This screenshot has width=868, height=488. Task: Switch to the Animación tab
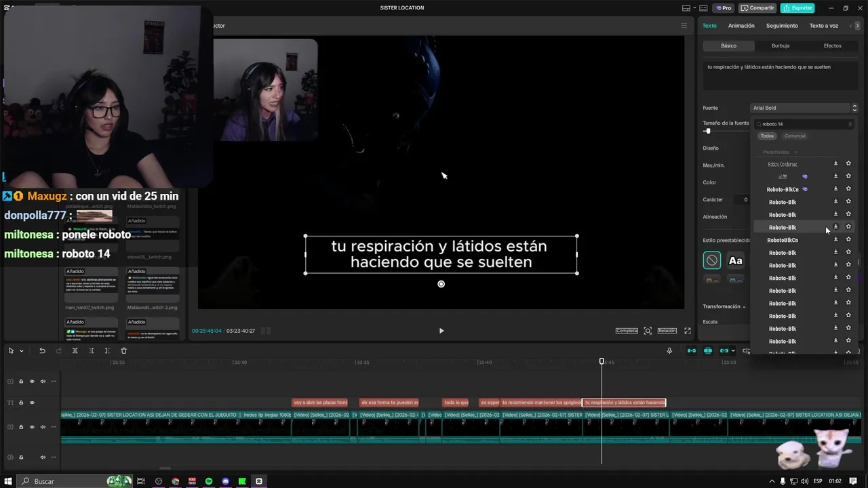coord(741,26)
